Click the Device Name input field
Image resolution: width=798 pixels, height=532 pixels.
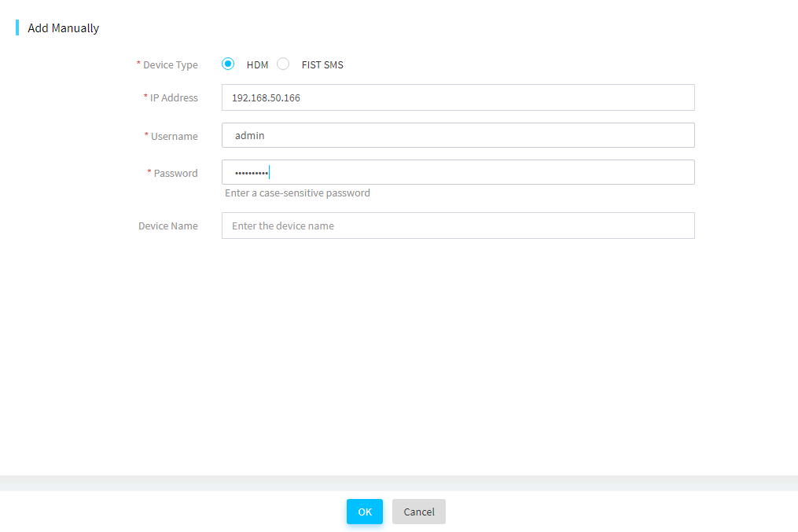(458, 226)
